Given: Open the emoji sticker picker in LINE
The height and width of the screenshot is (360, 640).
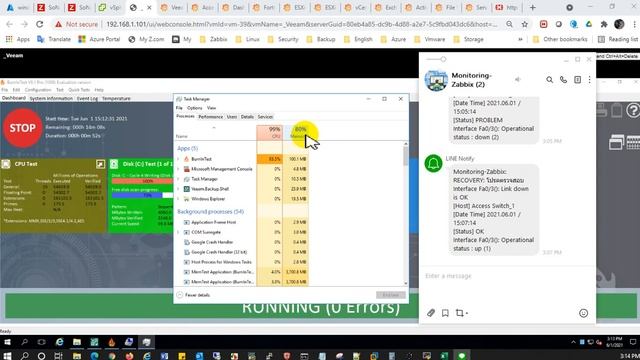Looking at the screenshot, I should 583,313.
